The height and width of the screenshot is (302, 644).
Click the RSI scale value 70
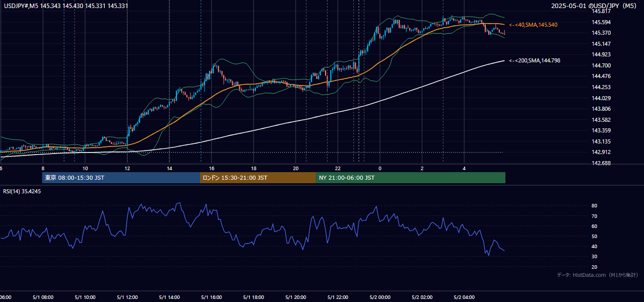[594, 216]
